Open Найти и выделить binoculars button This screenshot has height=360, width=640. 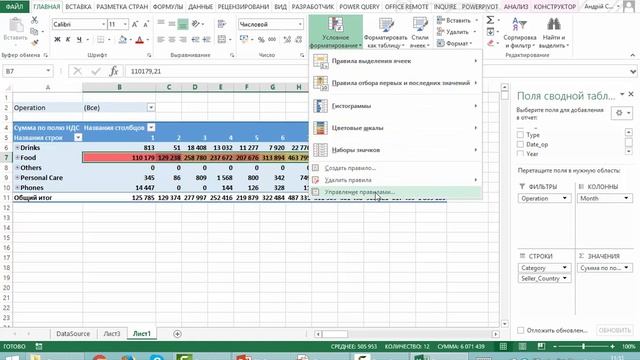coord(553,33)
